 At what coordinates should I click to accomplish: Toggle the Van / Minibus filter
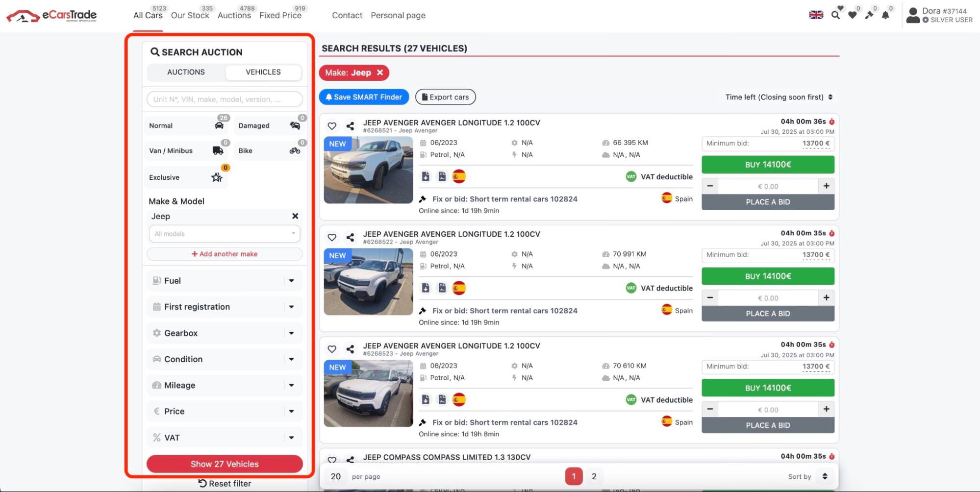click(187, 150)
